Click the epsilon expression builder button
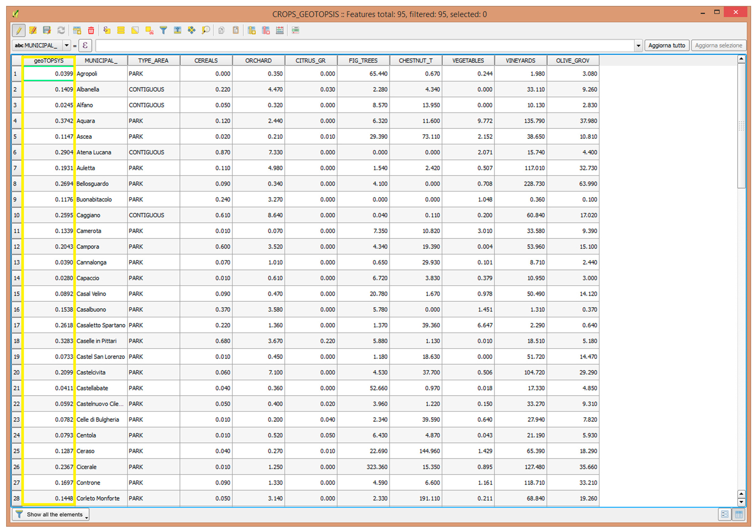 [x=85, y=45]
